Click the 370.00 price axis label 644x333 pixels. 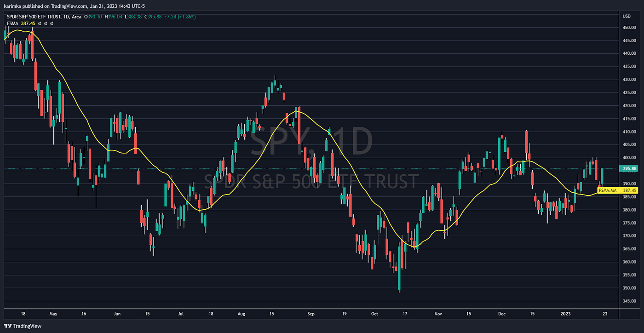point(628,236)
